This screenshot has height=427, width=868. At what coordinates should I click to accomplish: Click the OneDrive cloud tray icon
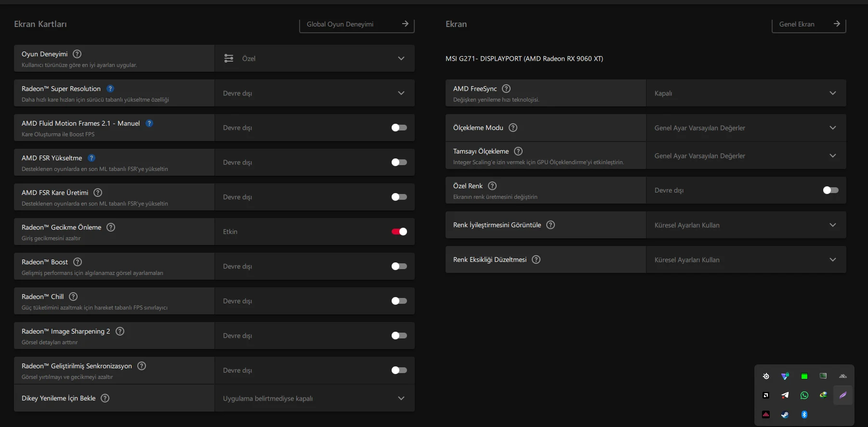(843, 376)
